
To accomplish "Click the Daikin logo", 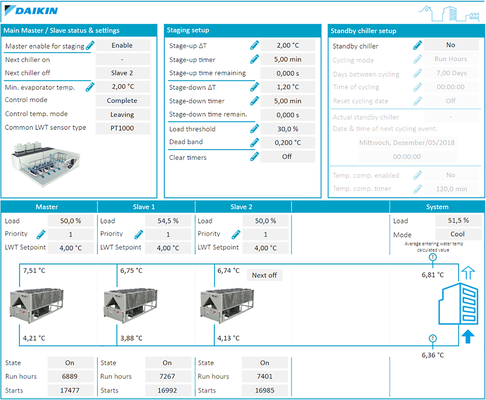I will (x=32, y=11).
